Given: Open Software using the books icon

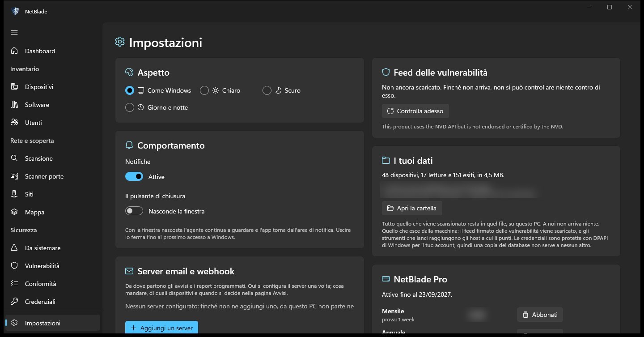Looking at the screenshot, I should click(14, 105).
